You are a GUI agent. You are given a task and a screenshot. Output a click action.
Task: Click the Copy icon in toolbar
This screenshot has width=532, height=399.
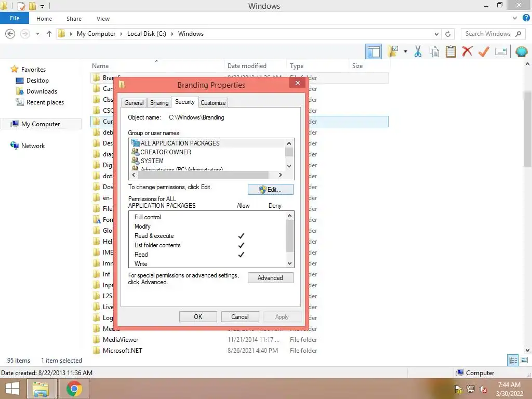click(434, 51)
